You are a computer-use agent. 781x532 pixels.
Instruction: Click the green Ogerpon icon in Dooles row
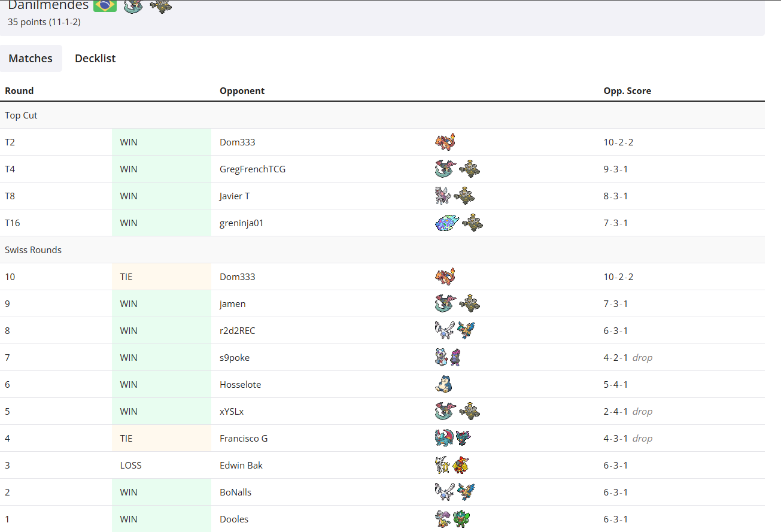[x=462, y=519]
